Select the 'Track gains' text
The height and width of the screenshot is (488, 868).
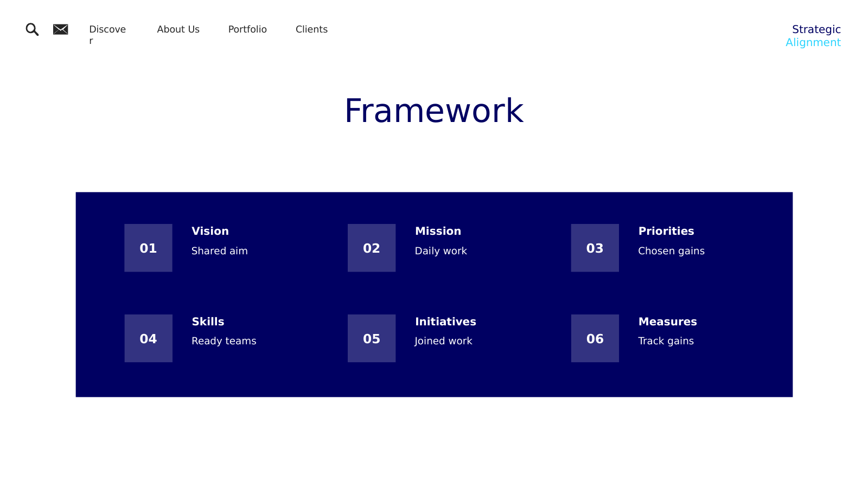666,341
